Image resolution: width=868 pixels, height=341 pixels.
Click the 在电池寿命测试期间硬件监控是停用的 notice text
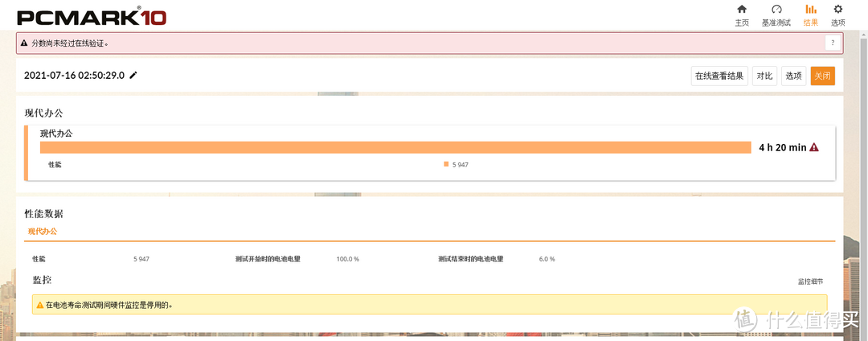pyautogui.click(x=109, y=305)
